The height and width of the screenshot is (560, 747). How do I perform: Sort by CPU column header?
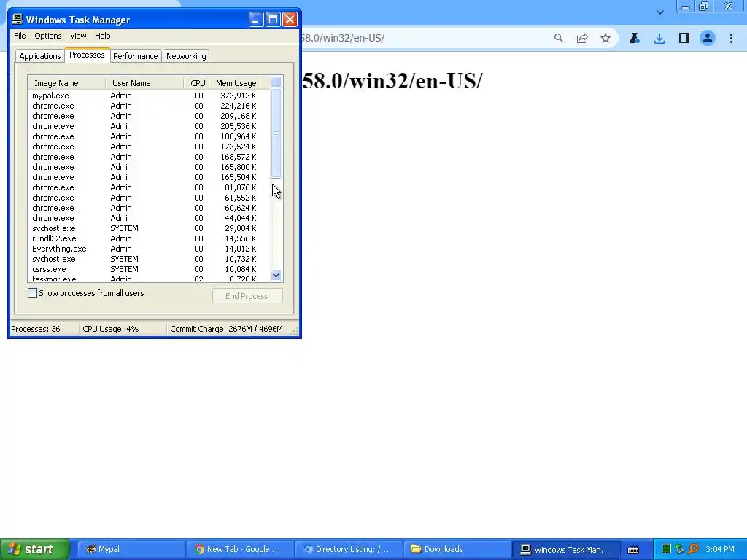(x=197, y=83)
